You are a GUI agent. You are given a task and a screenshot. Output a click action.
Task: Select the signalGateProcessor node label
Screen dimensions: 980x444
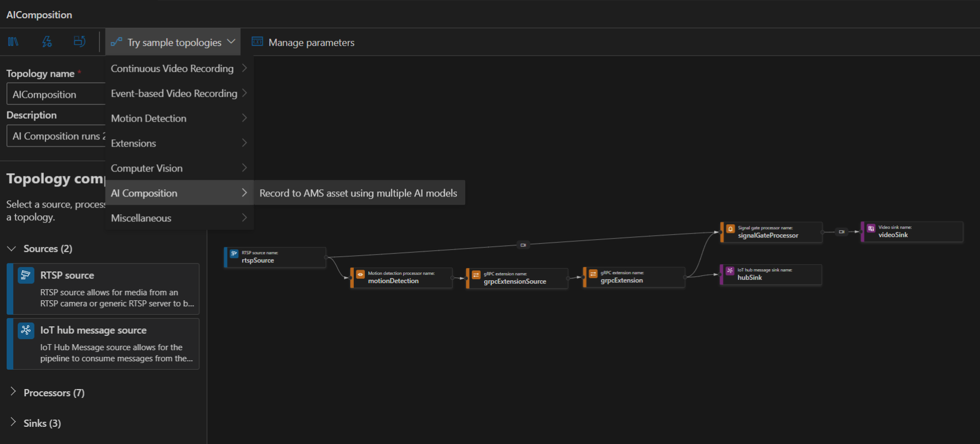point(768,235)
